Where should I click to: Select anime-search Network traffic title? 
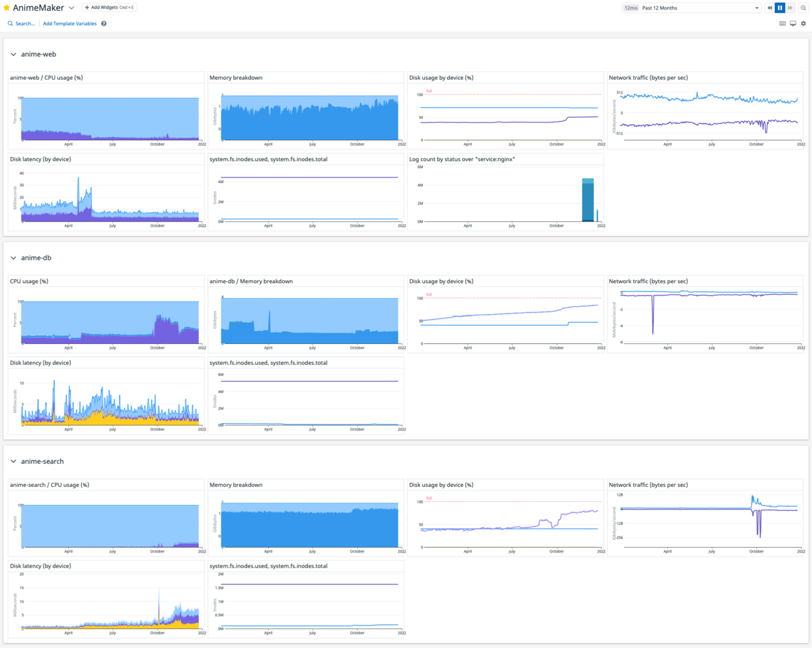(x=648, y=485)
